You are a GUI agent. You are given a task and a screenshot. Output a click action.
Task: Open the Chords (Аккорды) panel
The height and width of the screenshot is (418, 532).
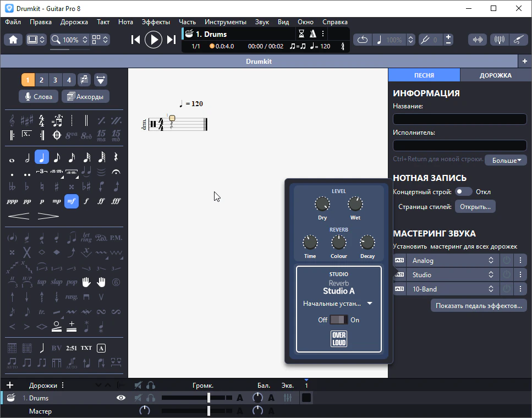(x=85, y=97)
